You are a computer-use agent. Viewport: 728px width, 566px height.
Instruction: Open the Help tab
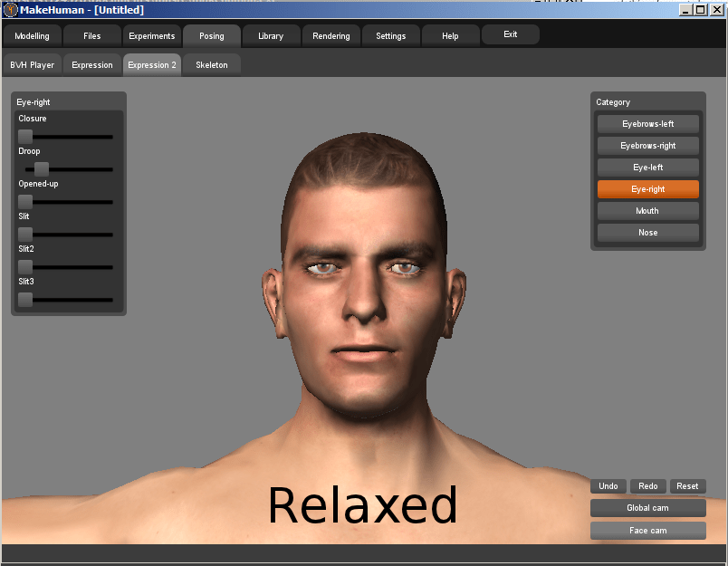(450, 35)
